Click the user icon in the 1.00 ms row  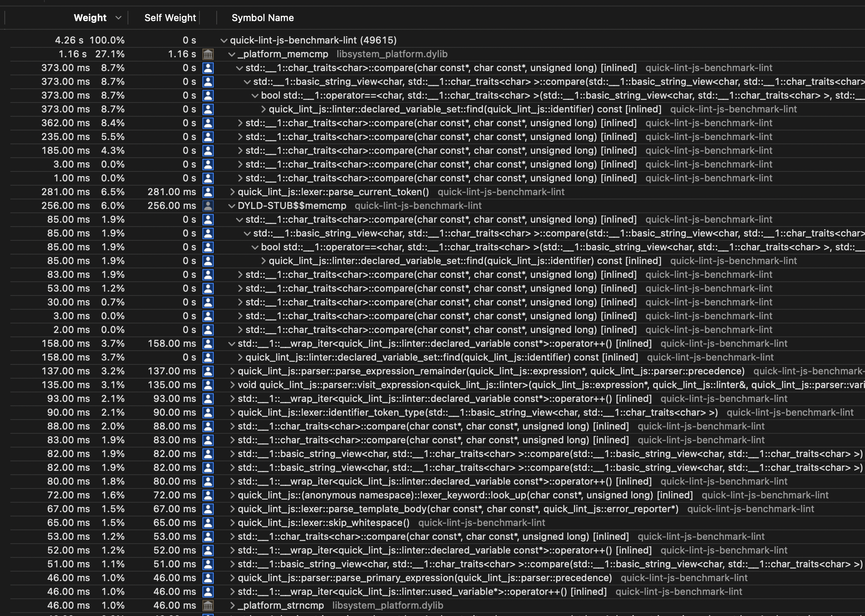[x=208, y=178]
